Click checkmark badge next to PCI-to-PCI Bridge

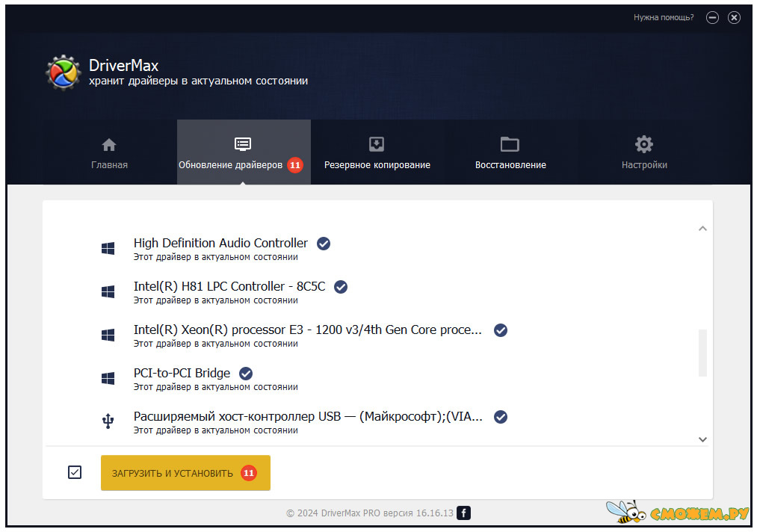pyautogui.click(x=246, y=373)
